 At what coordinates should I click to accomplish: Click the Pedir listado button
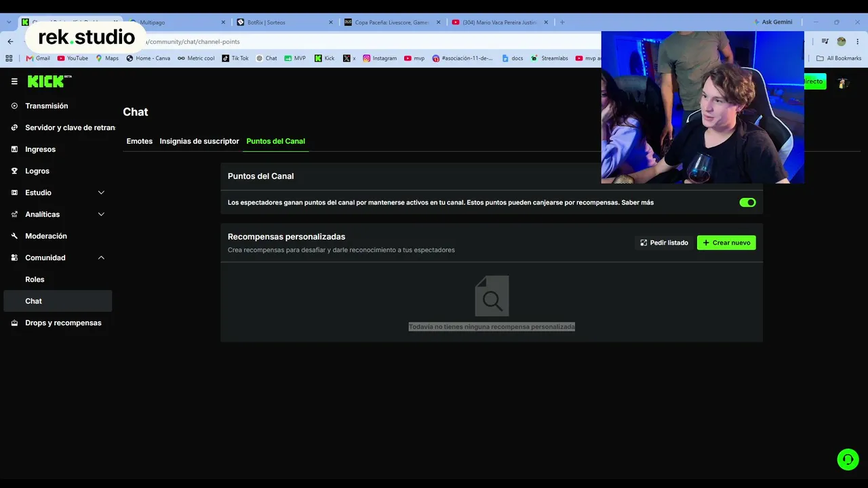[x=665, y=243]
